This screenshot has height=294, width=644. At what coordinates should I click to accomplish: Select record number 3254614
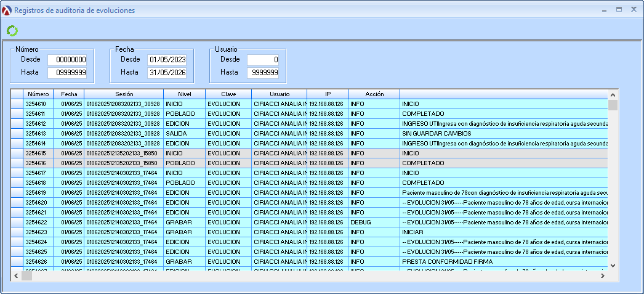(309, 144)
